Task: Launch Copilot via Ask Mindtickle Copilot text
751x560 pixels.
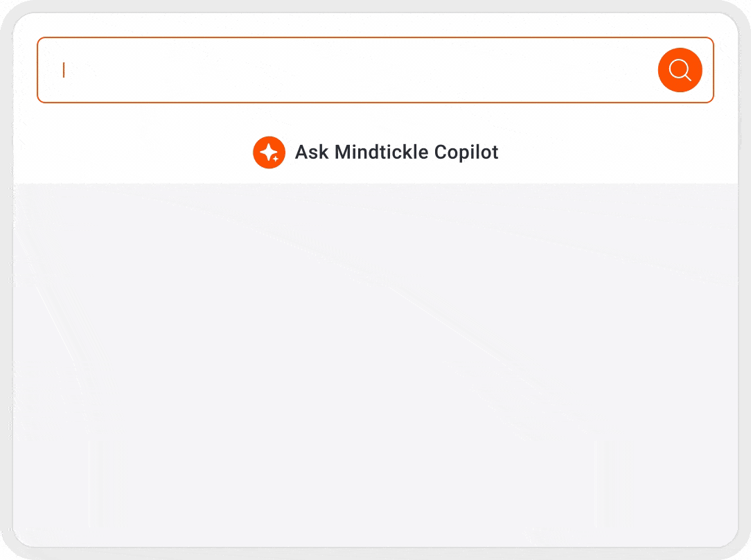Action: 396,152
